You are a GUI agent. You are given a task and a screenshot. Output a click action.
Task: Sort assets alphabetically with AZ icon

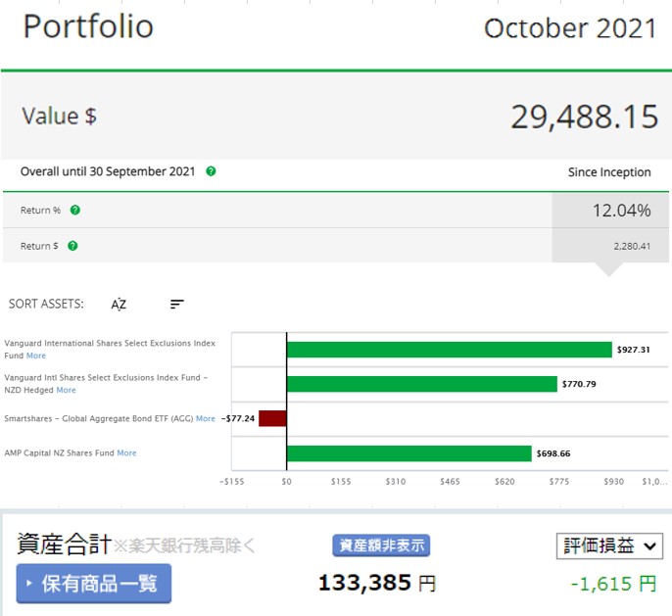(119, 305)
